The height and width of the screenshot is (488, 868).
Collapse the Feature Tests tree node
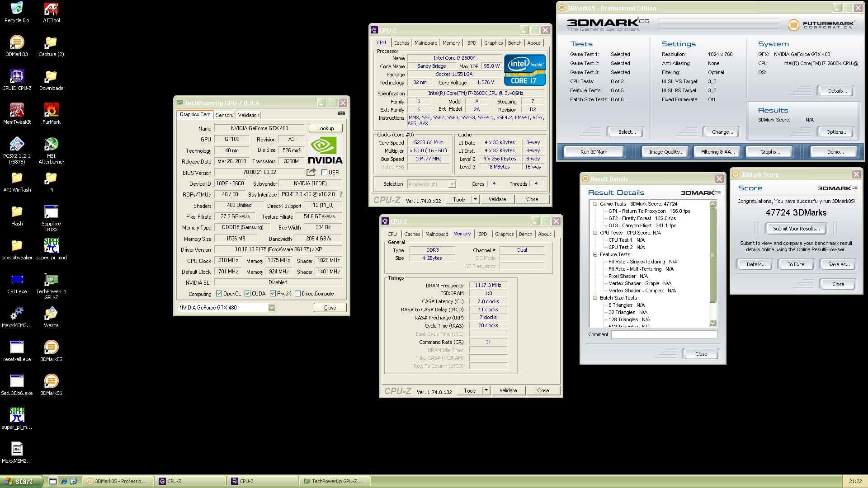595,254
